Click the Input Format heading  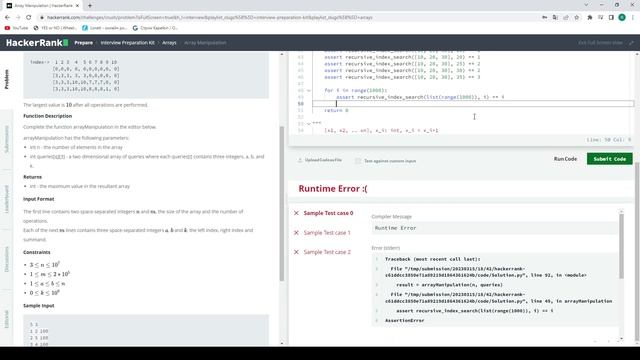tap(38, 199)
